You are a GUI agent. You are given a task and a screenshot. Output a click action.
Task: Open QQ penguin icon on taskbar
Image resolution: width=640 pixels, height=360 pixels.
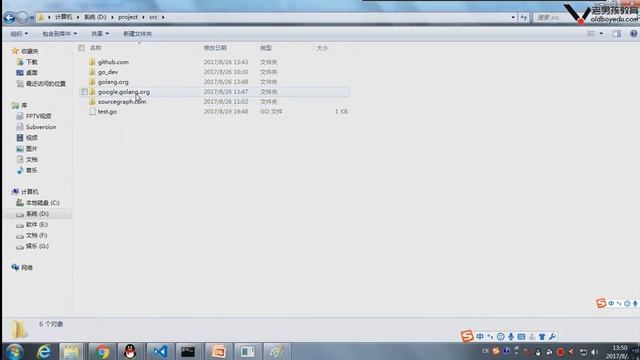pyautogui.click(x=130, y=351)
